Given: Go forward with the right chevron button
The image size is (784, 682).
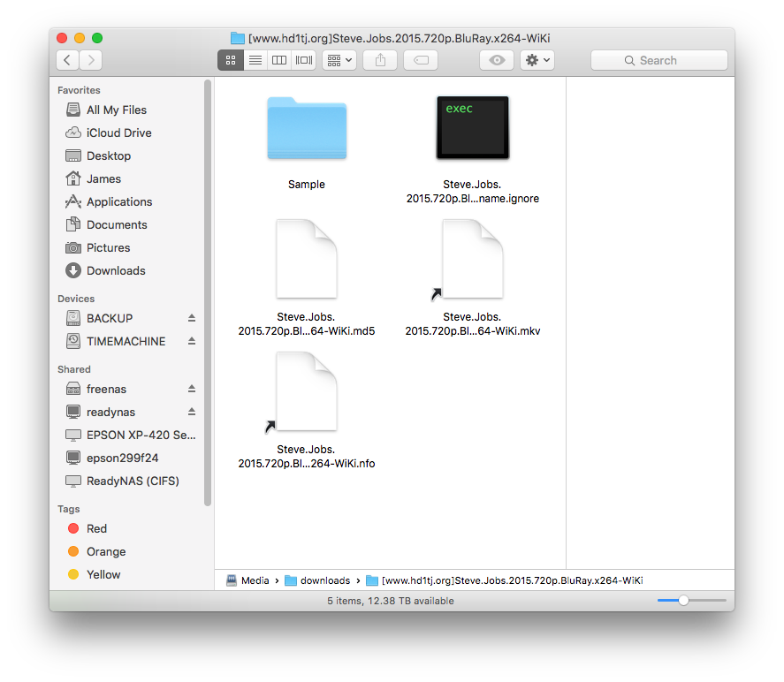Looking at the screenshot, I should [91, 60].
